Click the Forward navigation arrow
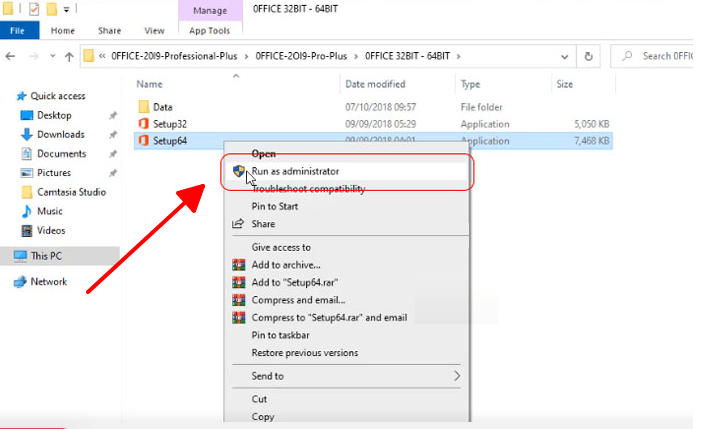Image resolution: width=701 pixels, height=429 pixels. point(34,56)
